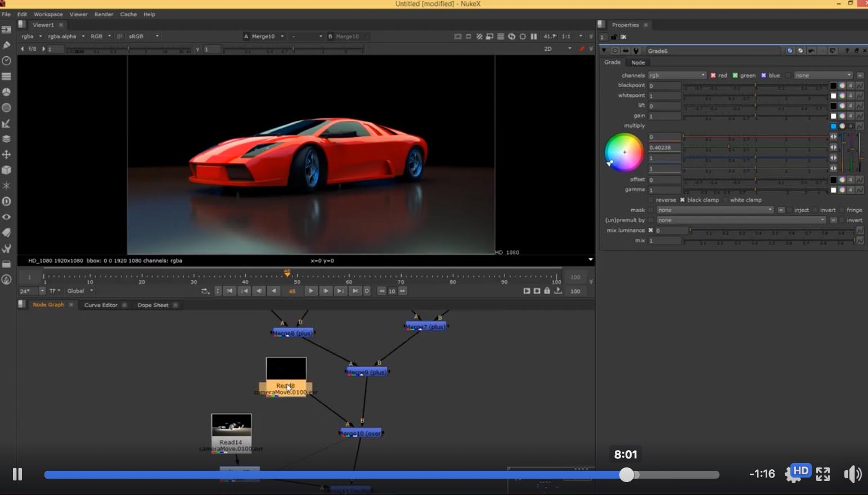The width and height of the screenshot is (868, 495).
Task: Open the Views eye icon in toolbar
Action: tap(7, 217)
